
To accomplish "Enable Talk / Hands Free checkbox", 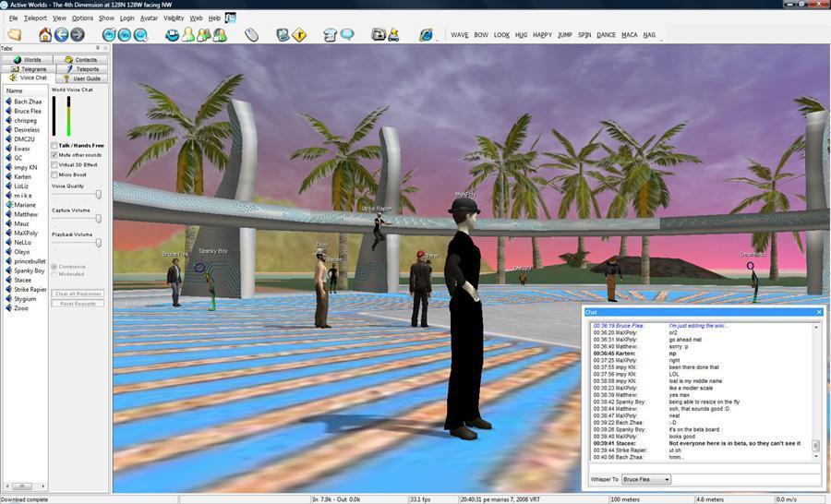I will [54, 145].
